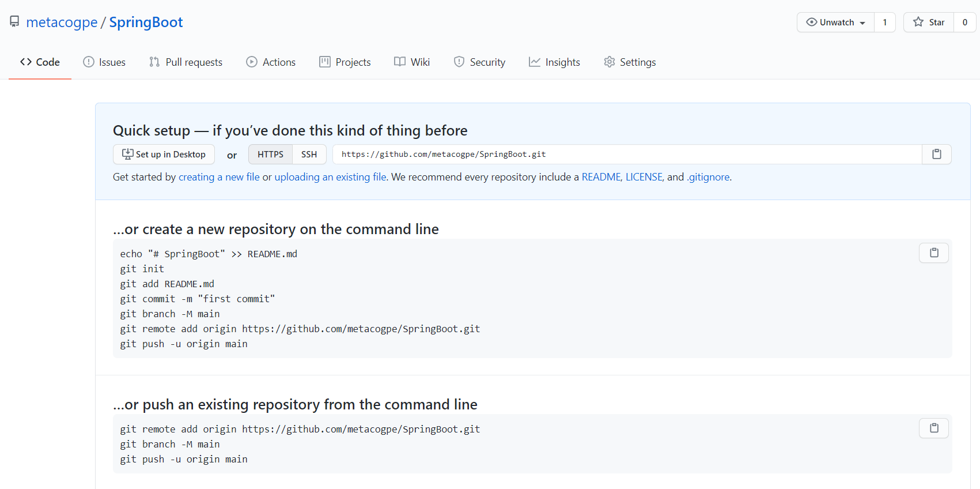Click '...or create a new repository' heading
This screenshot has width=980, height=489.
point(276,229)
